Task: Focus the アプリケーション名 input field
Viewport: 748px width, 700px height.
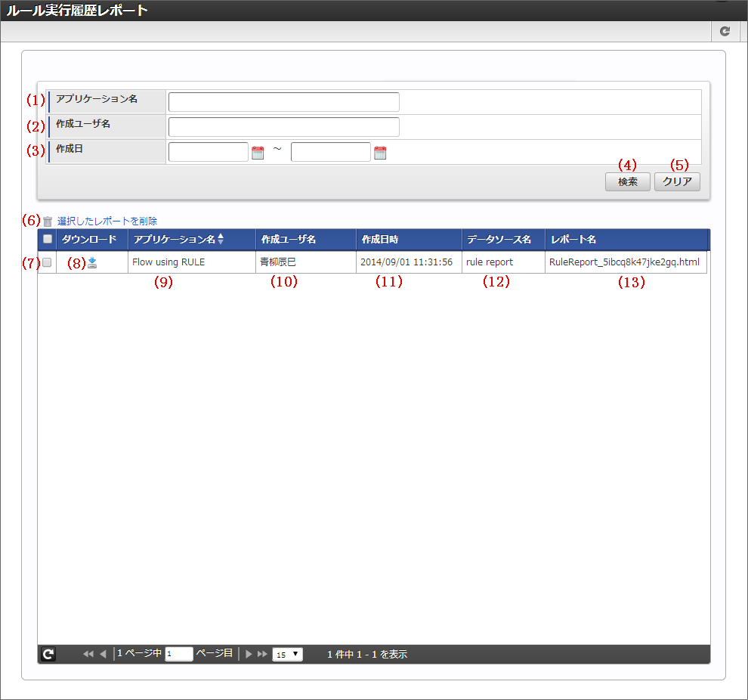Action: [284, 102]
